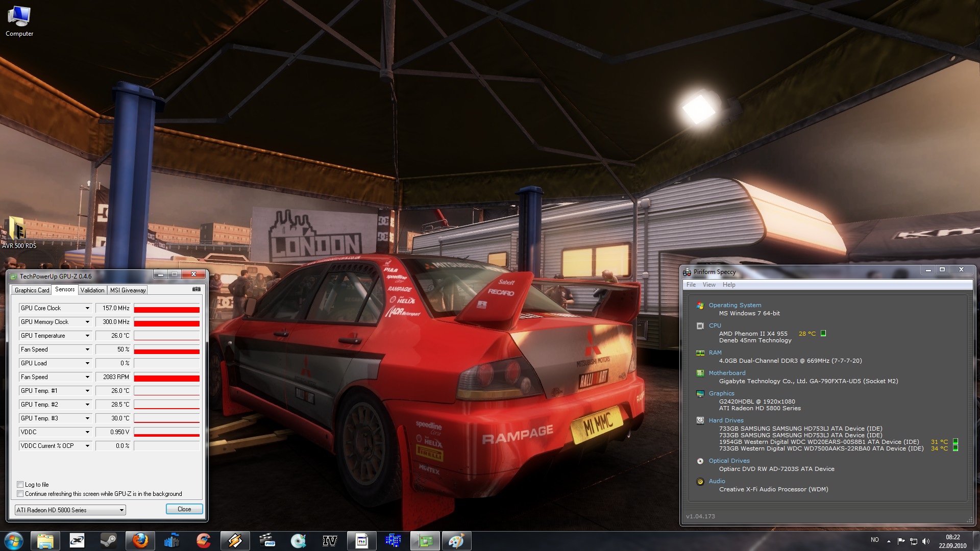Switch to the Graphics Card tab
Image resolution: width=980 pixels, height=551 pixels.
tap(32, 290)
